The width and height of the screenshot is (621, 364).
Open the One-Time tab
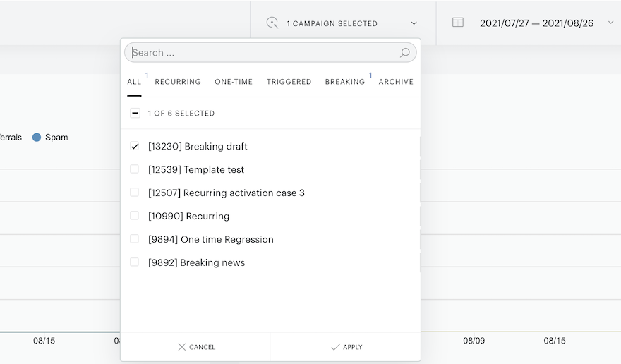click(234, 82)
